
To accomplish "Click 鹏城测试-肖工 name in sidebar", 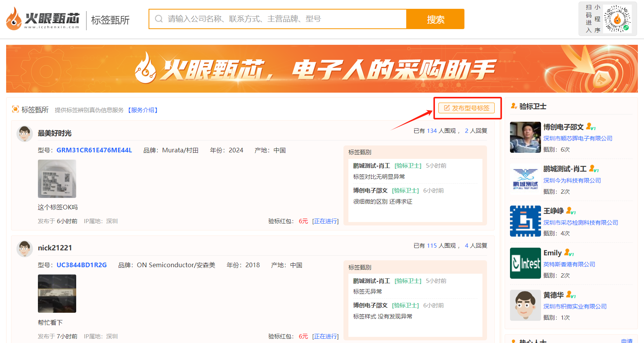I will [565, 169].
